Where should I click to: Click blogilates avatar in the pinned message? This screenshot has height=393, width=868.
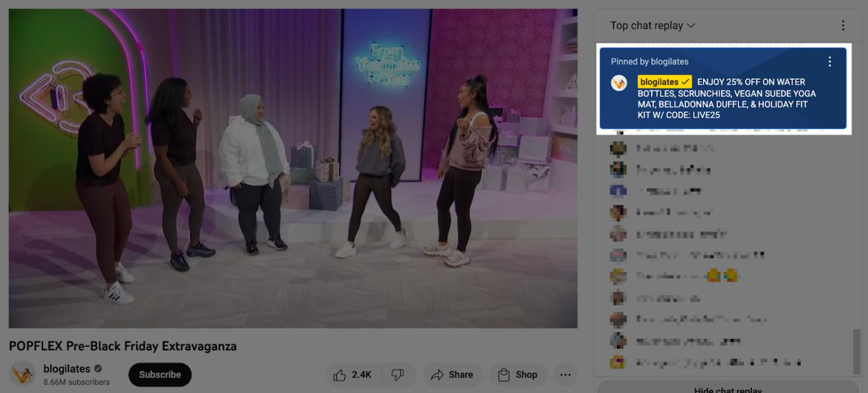tap(619, 83)
